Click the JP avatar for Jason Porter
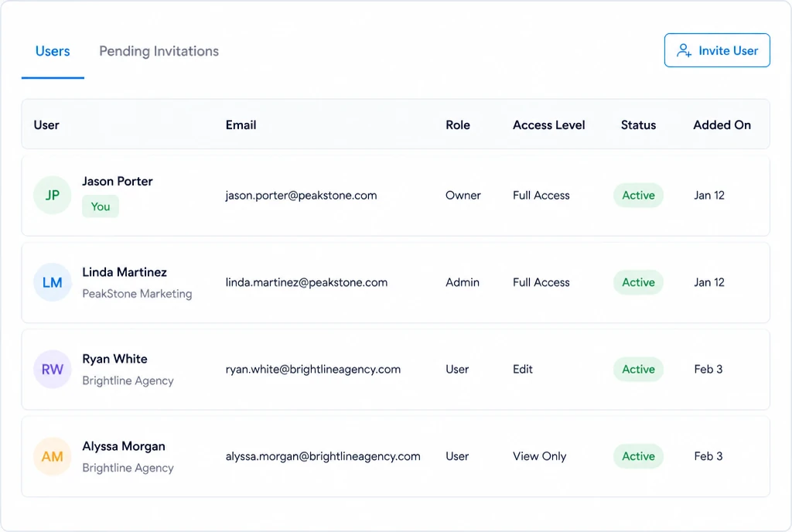 click(53, 195)
